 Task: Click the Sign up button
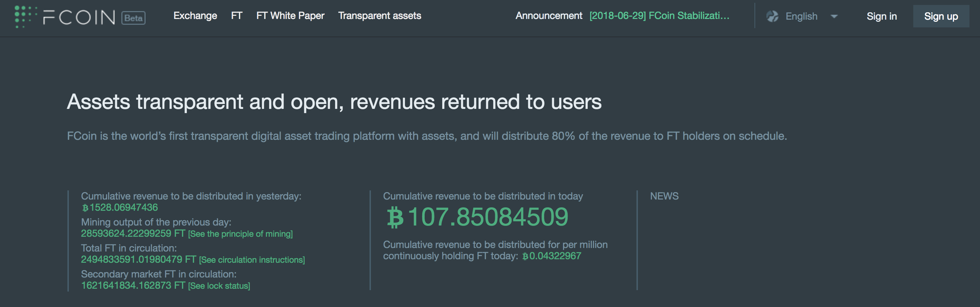(x=941, y=17)
